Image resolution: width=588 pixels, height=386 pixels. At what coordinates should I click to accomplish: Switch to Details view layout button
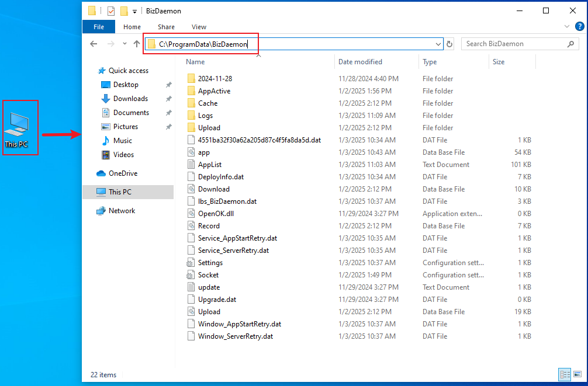[565, 374]
